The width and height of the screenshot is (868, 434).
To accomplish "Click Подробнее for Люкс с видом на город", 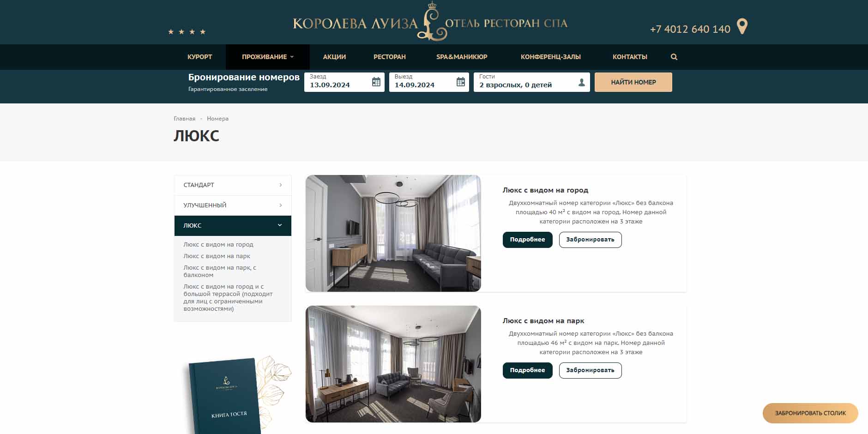I will [527, 240].
